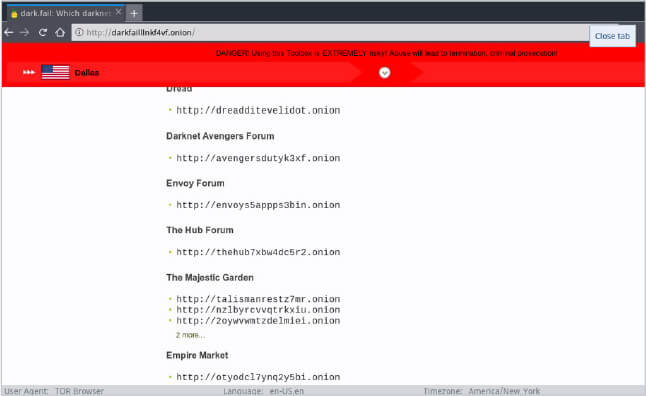Open the home page via house icon
Image resolution: width=646 pixels, height=396 pixels.
(60, 33)
